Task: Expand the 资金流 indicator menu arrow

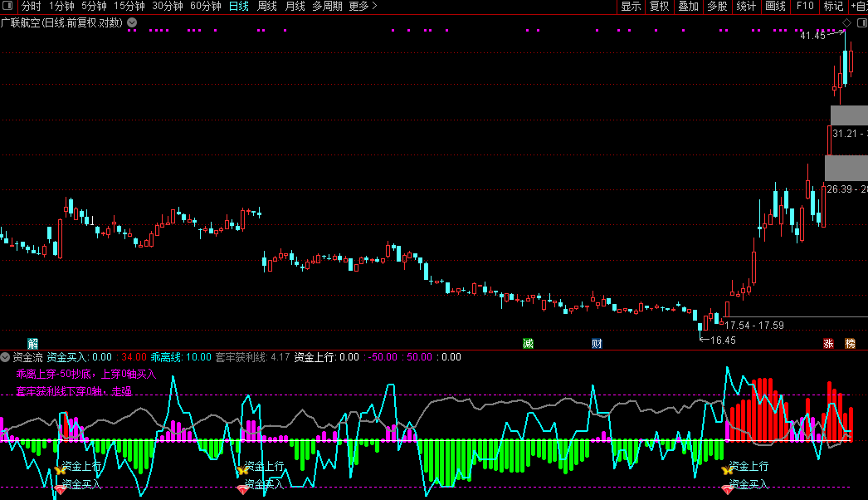Action: click(6, 357)
